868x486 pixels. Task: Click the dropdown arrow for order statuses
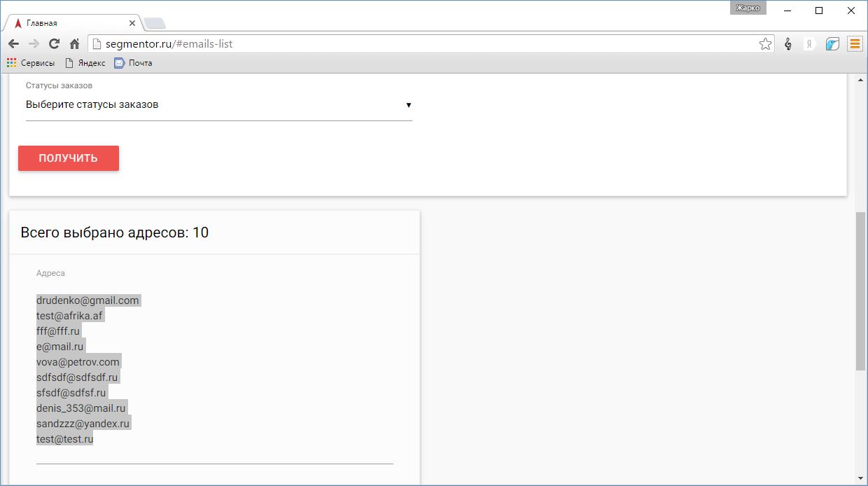tap(409, 105)
